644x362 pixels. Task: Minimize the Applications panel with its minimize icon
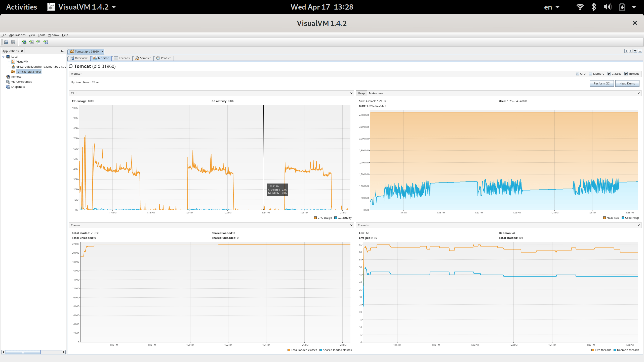(63, 51)
